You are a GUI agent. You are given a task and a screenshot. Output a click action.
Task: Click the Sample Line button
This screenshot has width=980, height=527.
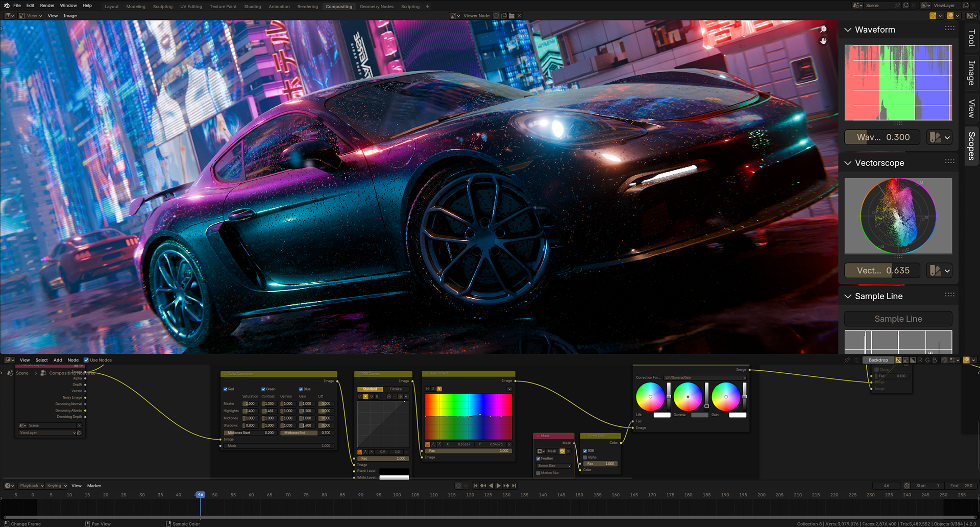(898, 319)
